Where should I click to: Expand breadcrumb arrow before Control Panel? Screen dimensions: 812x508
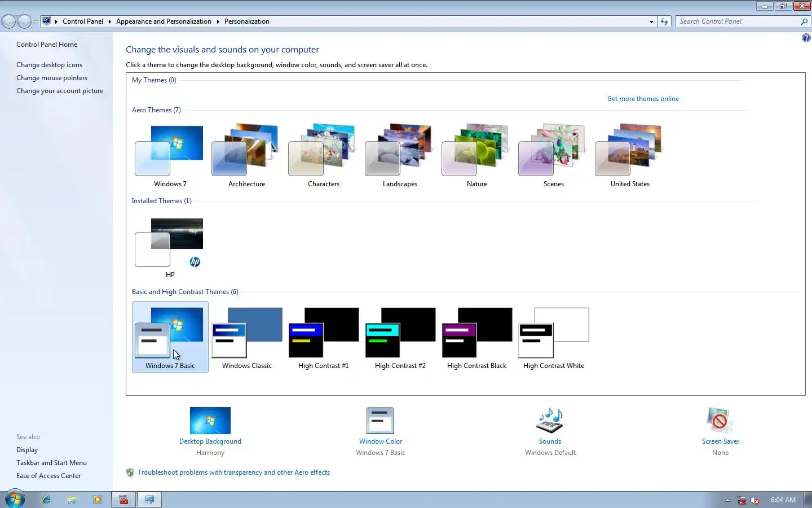point(56,21)
